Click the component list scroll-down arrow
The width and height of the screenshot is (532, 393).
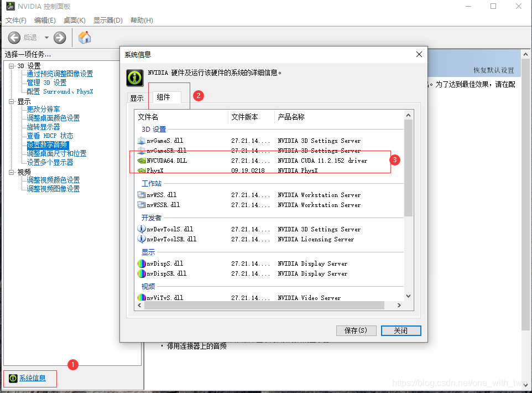point(409,296)
